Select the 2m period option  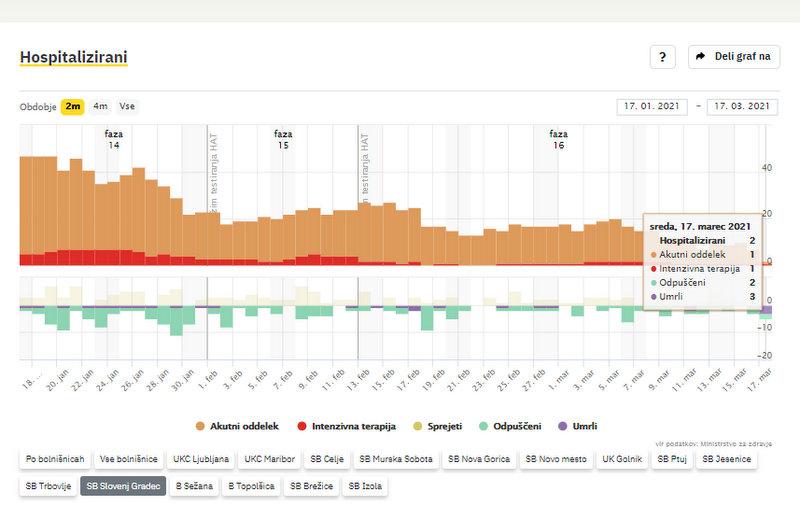pyautogui.click(x=72, y=106)
